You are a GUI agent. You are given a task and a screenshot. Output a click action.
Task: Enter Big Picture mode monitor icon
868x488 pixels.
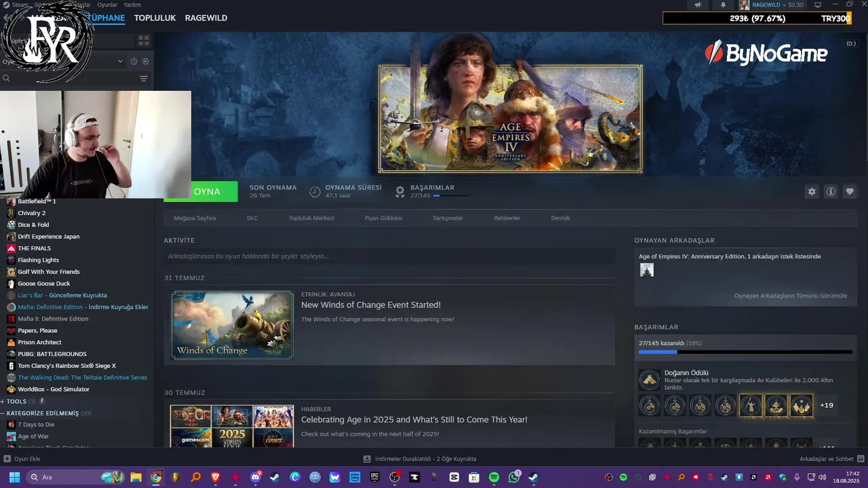817,5
